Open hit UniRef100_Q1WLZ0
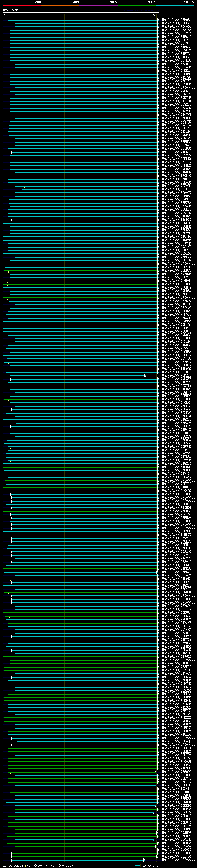This screenshot has width=197, height=868. pos(177,23)
